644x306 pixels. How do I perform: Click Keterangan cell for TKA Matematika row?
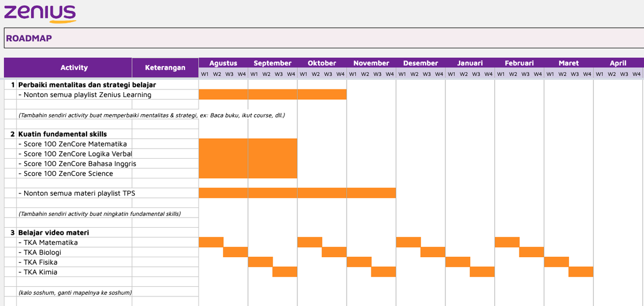pos(165,242)
